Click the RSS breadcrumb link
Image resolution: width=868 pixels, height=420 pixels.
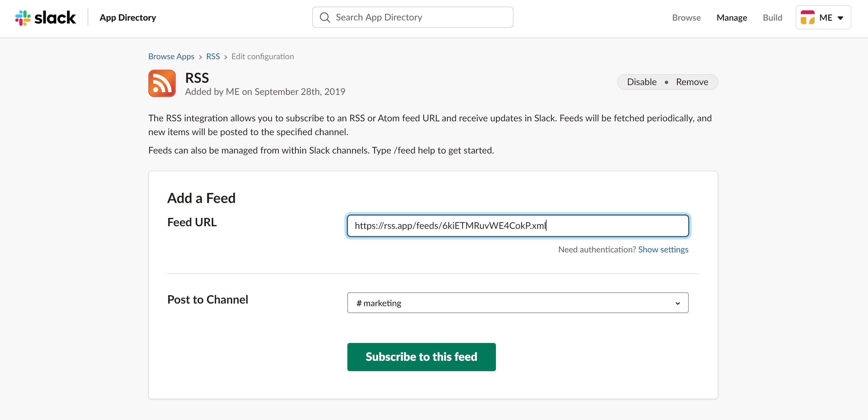click(x=213, y=56)
